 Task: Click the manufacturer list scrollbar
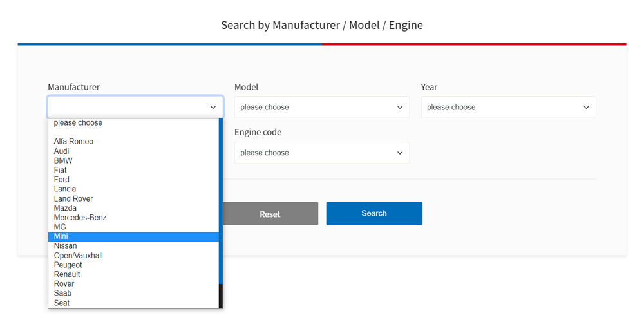coord(221,214)
